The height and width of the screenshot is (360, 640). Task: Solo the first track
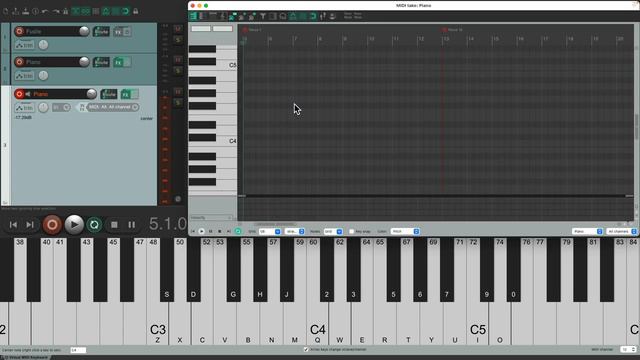coord(178,39)
